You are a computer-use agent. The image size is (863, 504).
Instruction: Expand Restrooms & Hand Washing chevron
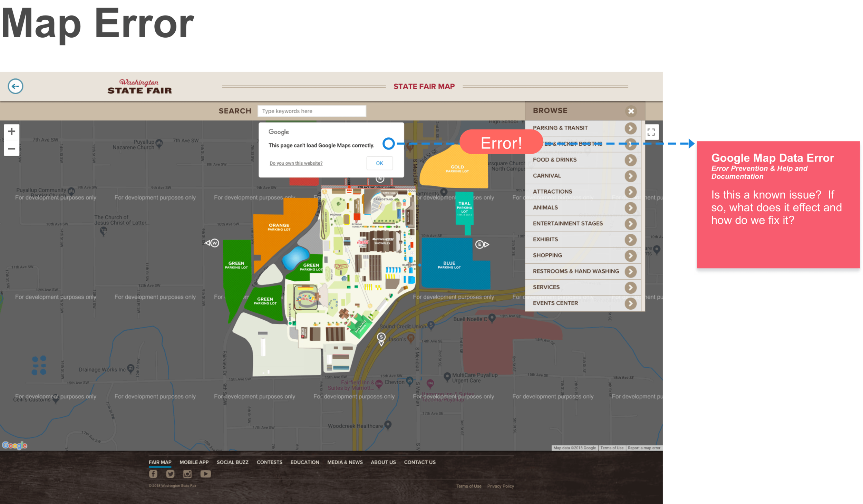[631, 272]
